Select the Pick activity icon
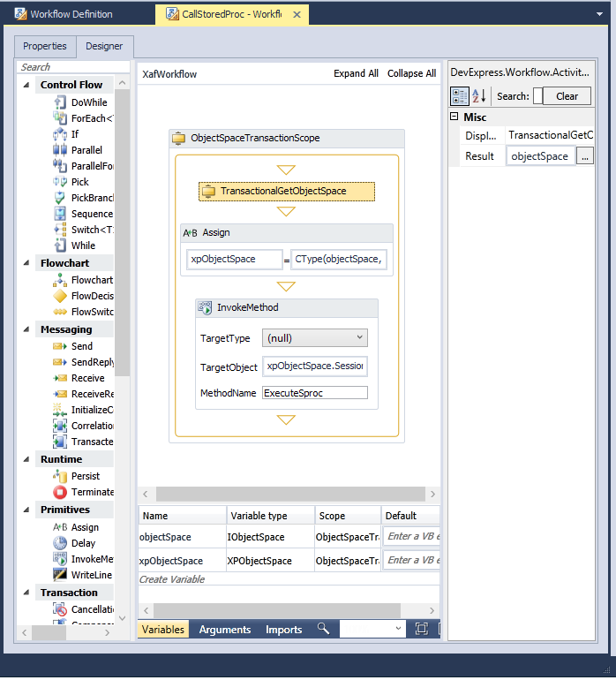This screenshot has height=680, width=616. 60,182
